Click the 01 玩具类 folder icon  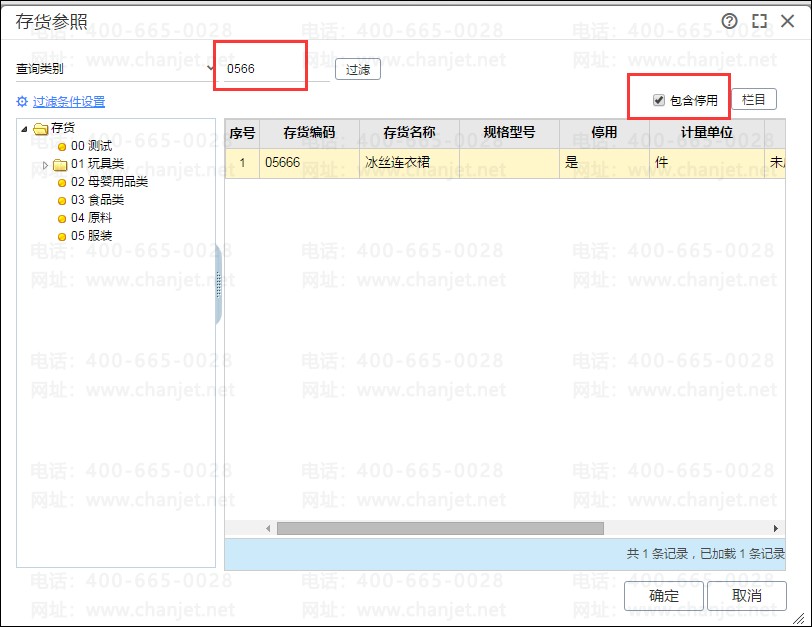61,164
